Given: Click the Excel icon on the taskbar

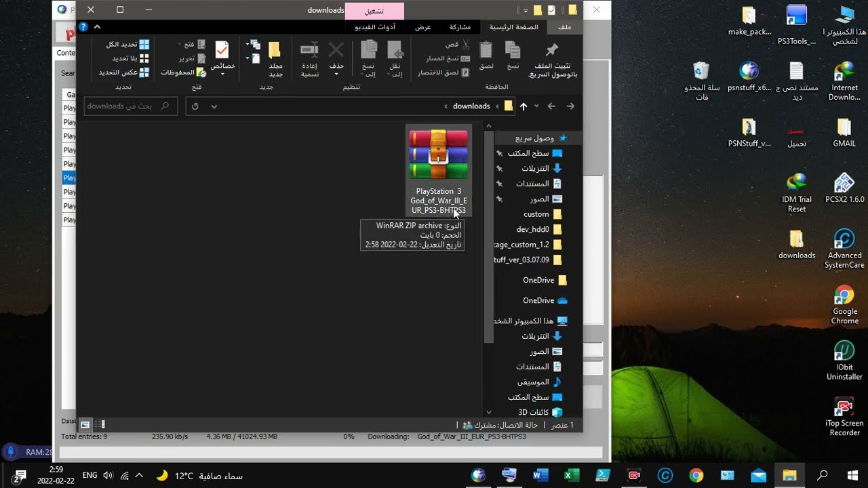Looking at the screenshot, I should pos(572,475).
